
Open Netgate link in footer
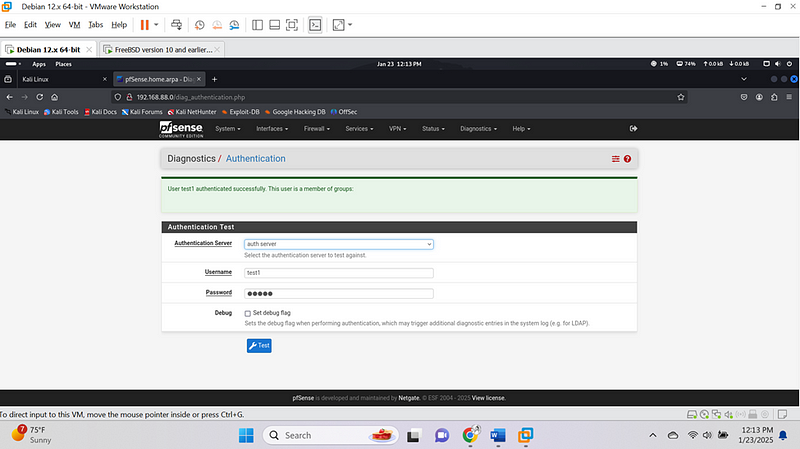409,398
